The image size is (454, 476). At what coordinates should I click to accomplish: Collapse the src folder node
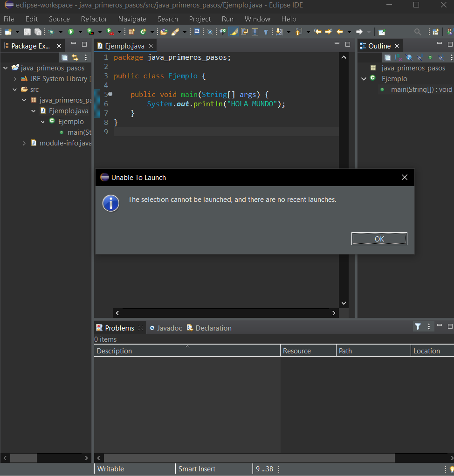[x=15, y=90]
